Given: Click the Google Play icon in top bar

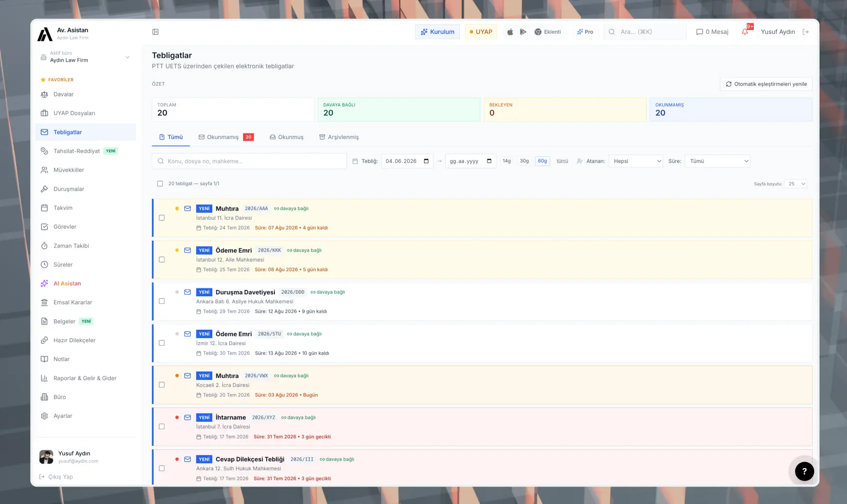Looking at the screenshot, I should 523,32.
